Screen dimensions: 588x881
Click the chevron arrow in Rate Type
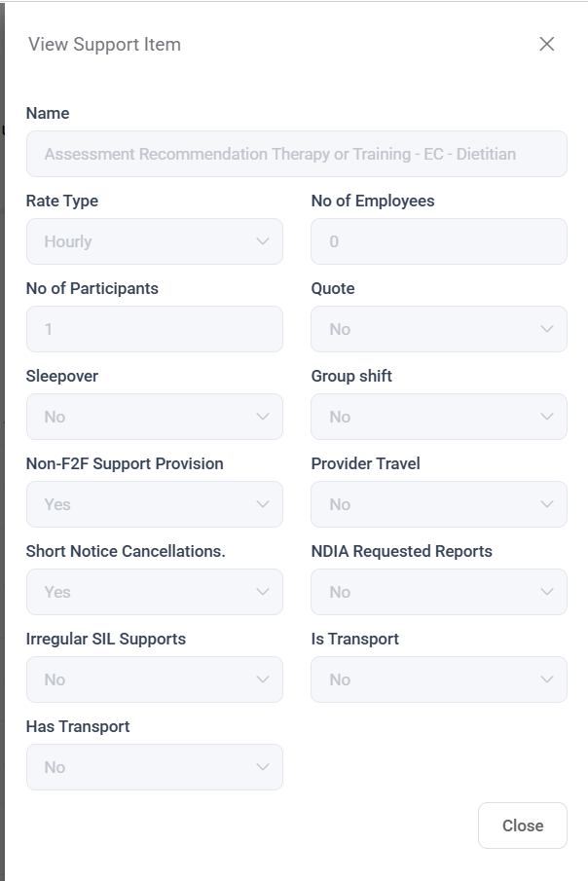click(x=262, y=241)
